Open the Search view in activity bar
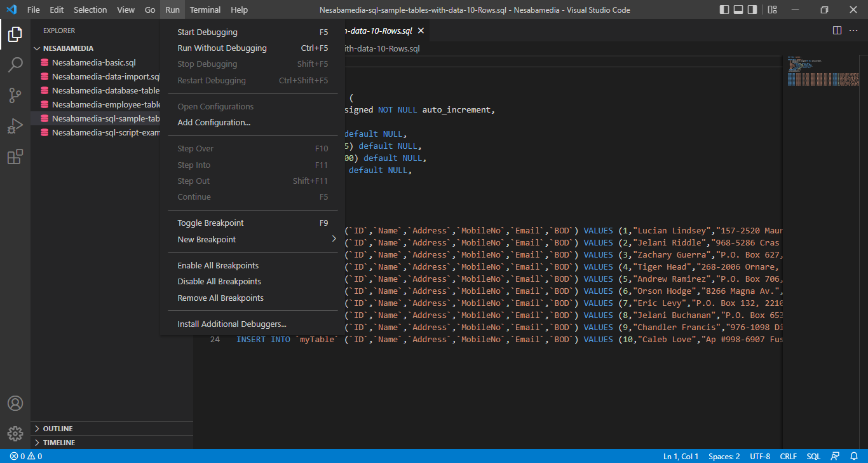The width and height of the screenshot is (868, 463). click(x=15, y=65)
